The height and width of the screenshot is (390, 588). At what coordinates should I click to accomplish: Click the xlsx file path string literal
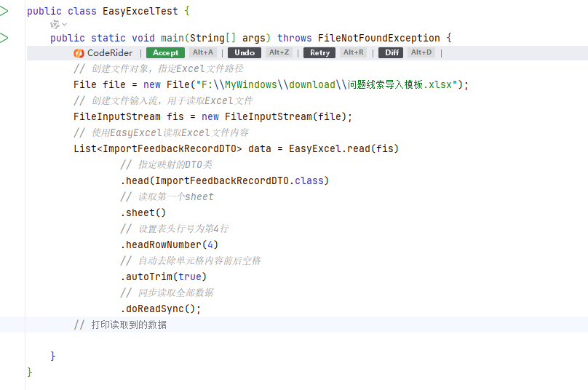click(327, 84)
